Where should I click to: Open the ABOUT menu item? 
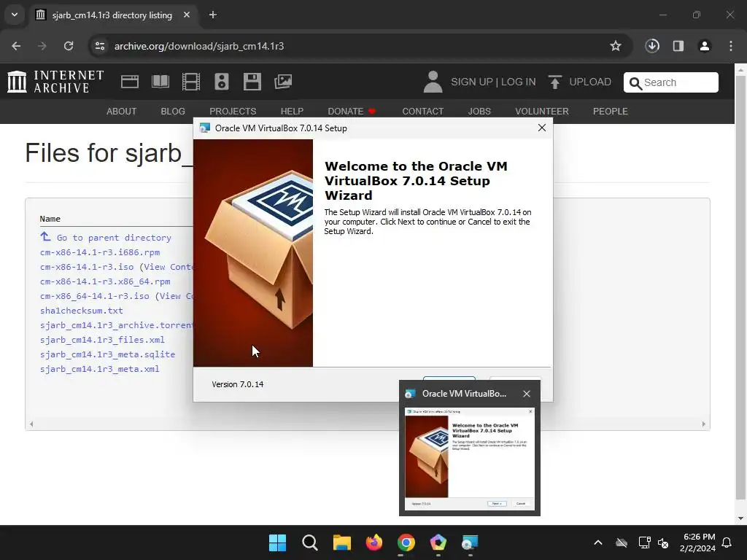tap(122, 111)
